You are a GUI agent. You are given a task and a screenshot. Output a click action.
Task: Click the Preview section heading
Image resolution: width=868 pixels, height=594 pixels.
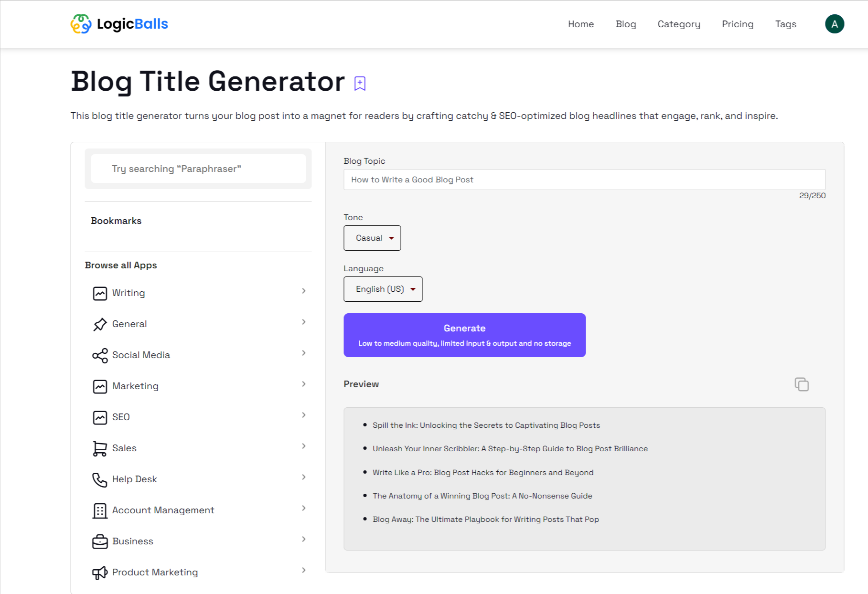click(361, 384)
